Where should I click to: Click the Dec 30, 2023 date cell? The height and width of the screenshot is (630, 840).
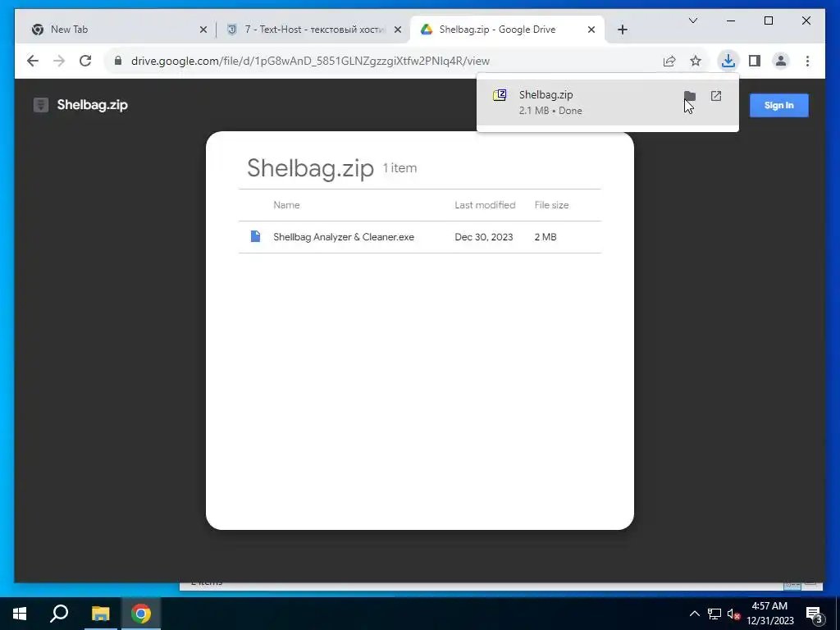(484, 237)
